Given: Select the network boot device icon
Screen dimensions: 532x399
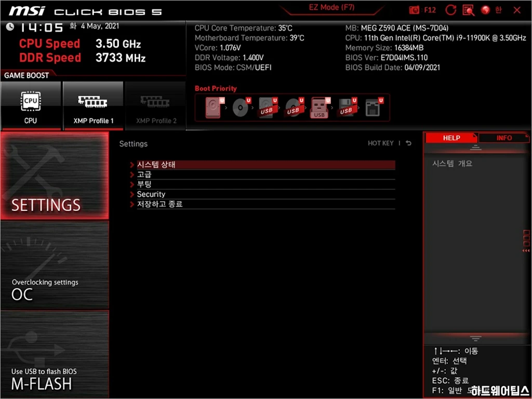Looking at the screenshot, I should click(x=374, y=108).
